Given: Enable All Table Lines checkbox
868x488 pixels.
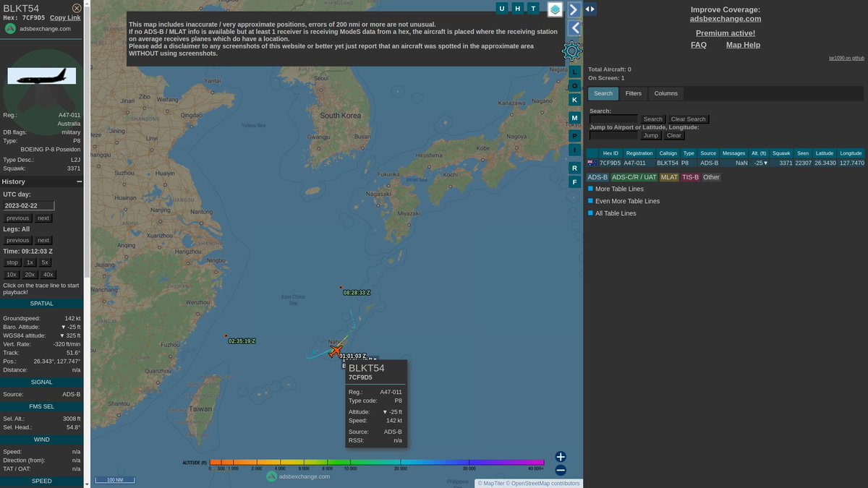Looking at the screenshot, I should tap(591, 213).
